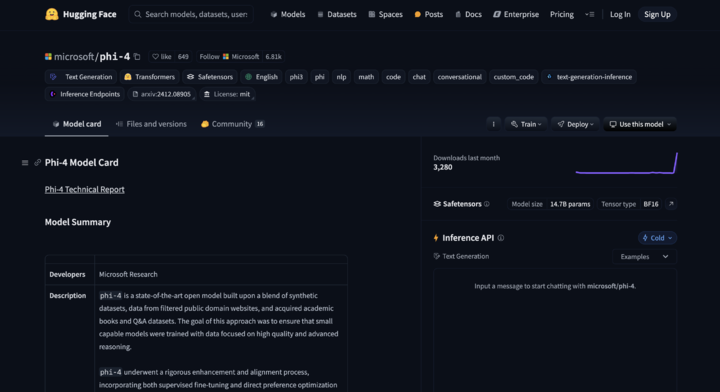Open the arxiv:2412.08905 tag

(161, 94)
